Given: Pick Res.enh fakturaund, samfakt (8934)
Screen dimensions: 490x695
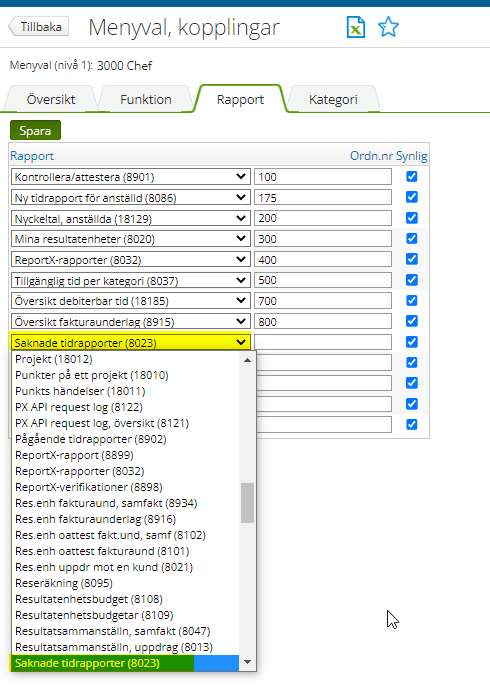Looking at the screenshot, I should 125,503.
